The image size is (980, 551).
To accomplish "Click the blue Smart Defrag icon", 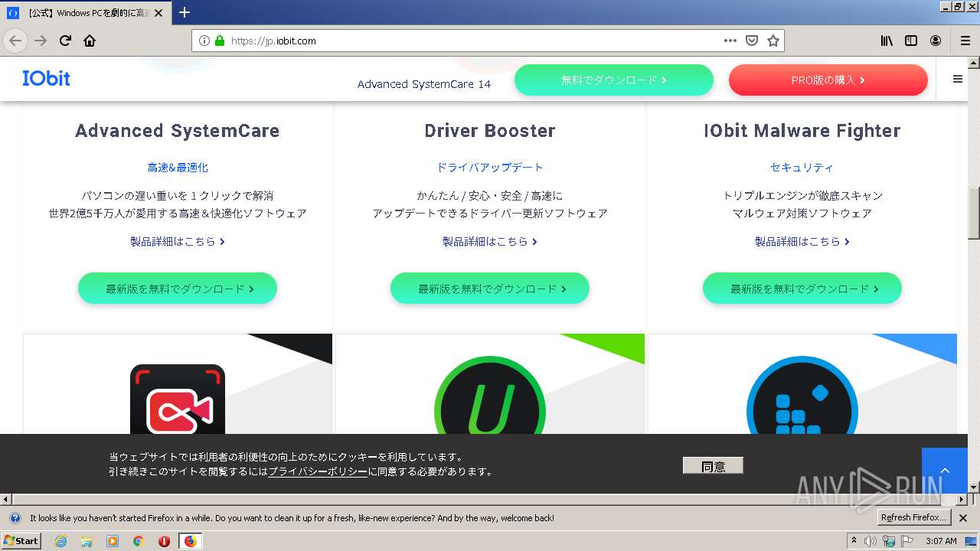I will 802,396.
